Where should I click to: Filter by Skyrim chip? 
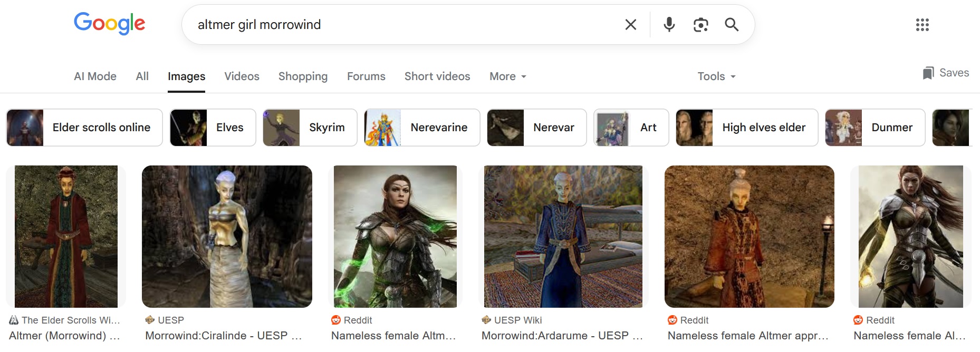[310, 128]
